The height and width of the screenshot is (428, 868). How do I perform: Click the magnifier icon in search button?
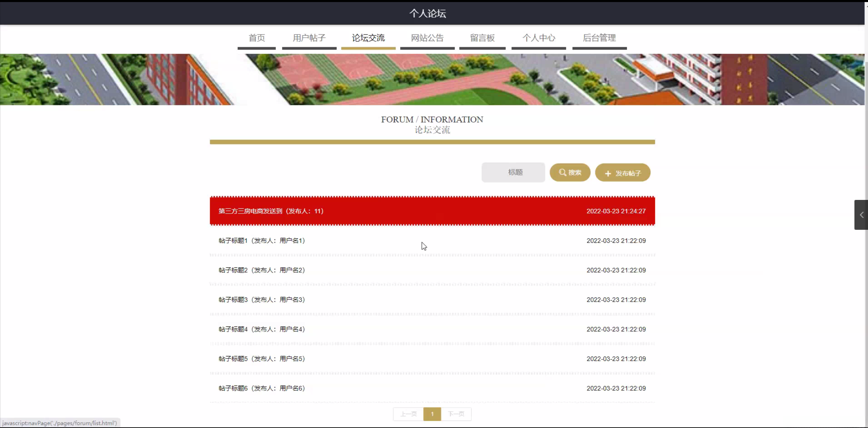click(562, 172)
